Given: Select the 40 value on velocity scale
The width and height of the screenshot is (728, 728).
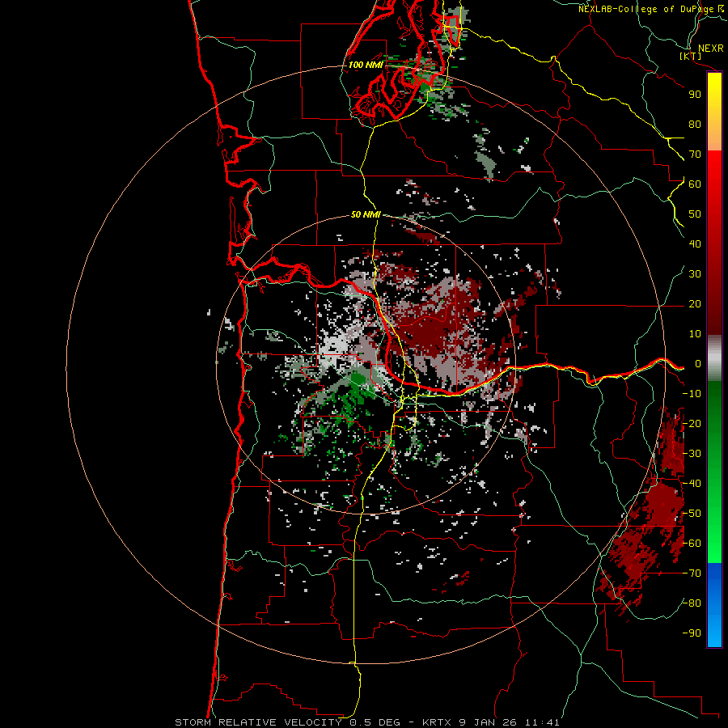Looking at the screenshot, I should coord(695,244).
